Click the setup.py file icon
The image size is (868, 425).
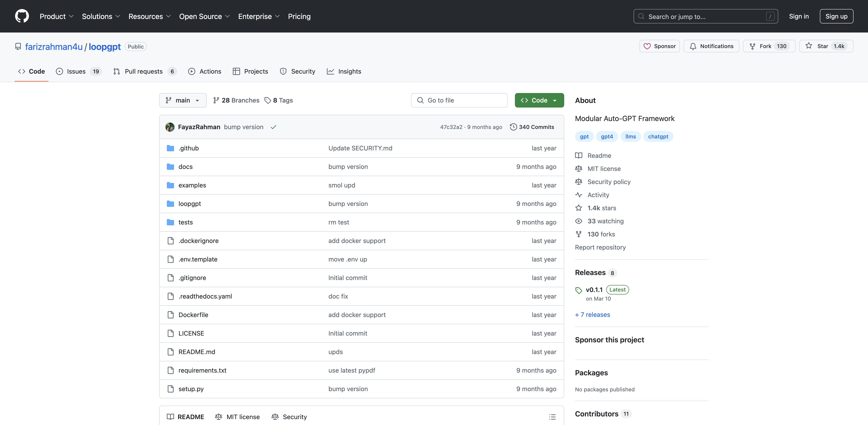click(x=170, y=389)
